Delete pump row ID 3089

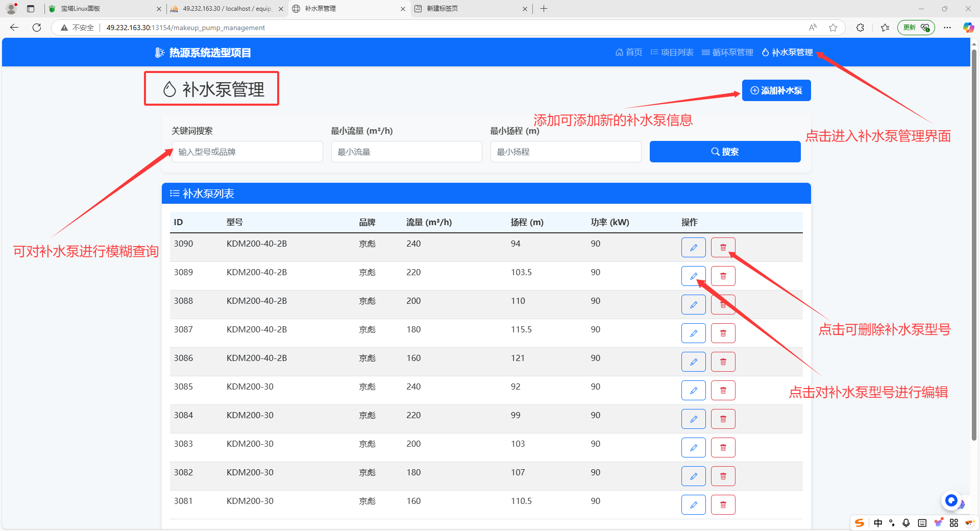click(x=723, y=276)
